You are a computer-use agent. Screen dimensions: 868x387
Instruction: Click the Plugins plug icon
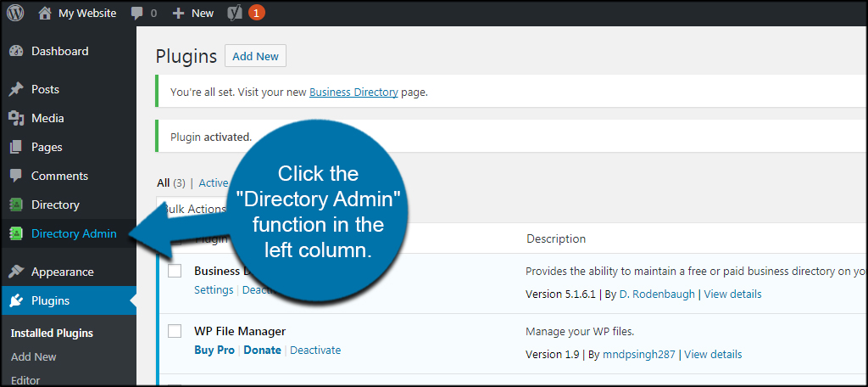pos(17,300)
